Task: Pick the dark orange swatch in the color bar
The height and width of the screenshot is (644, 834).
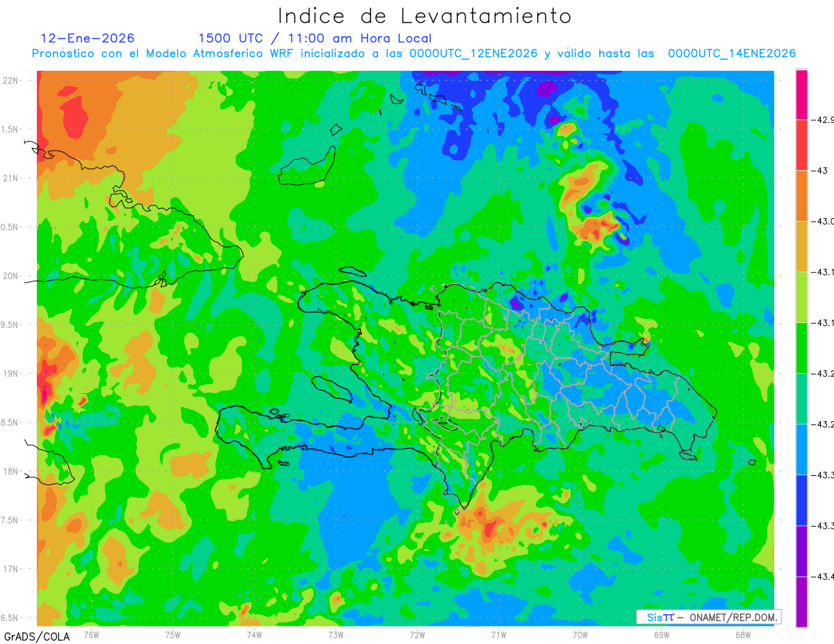Action: (x=801, y=196)
